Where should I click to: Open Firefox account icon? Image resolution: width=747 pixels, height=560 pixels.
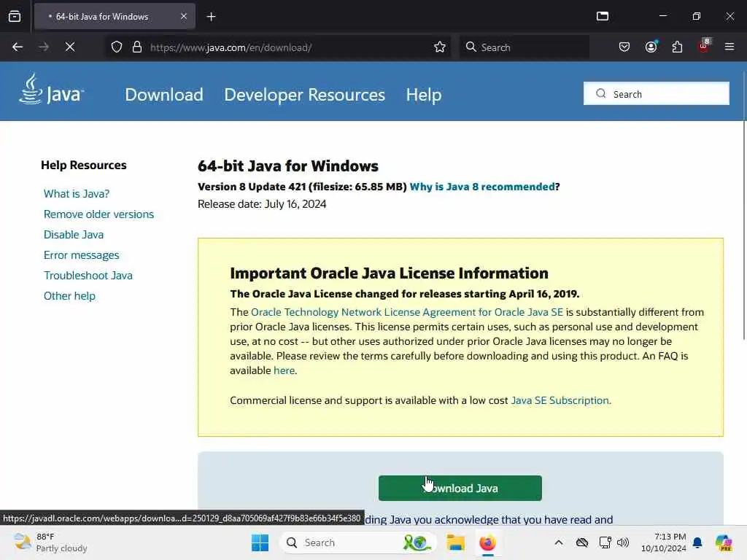tap(651, 47)
